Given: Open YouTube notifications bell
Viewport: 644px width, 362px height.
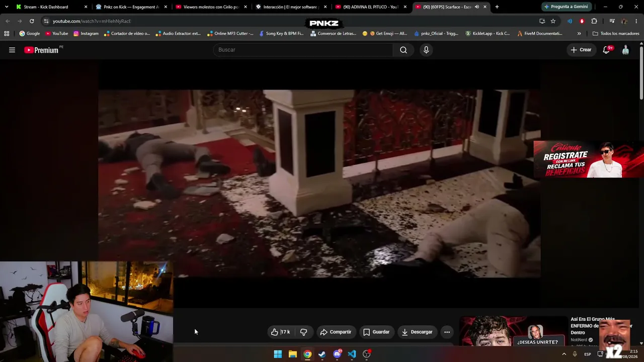Looking at the screenshot, I should pos(607,50).
